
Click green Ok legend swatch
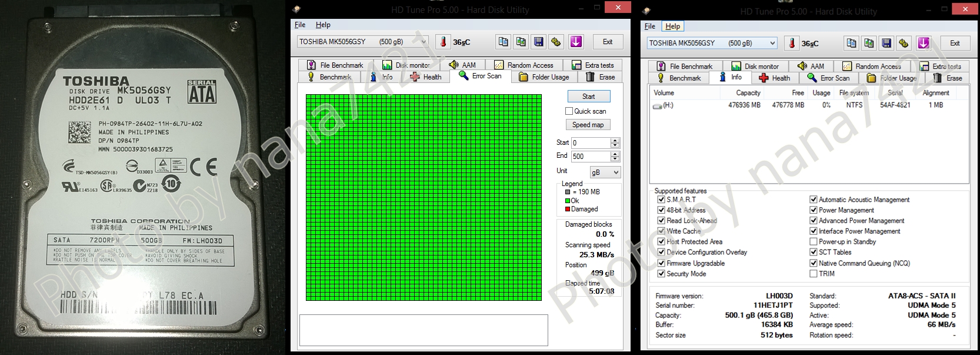point(568,201)
